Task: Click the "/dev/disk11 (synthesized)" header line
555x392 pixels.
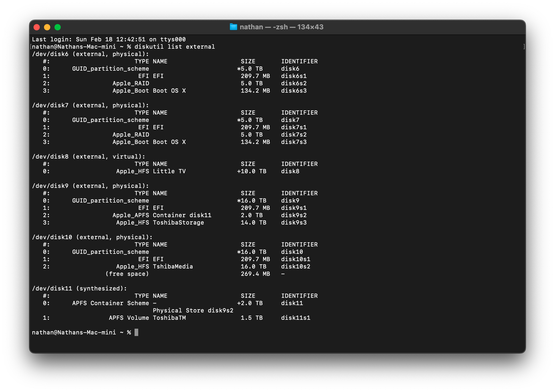Action: click(x=79, y=288)
